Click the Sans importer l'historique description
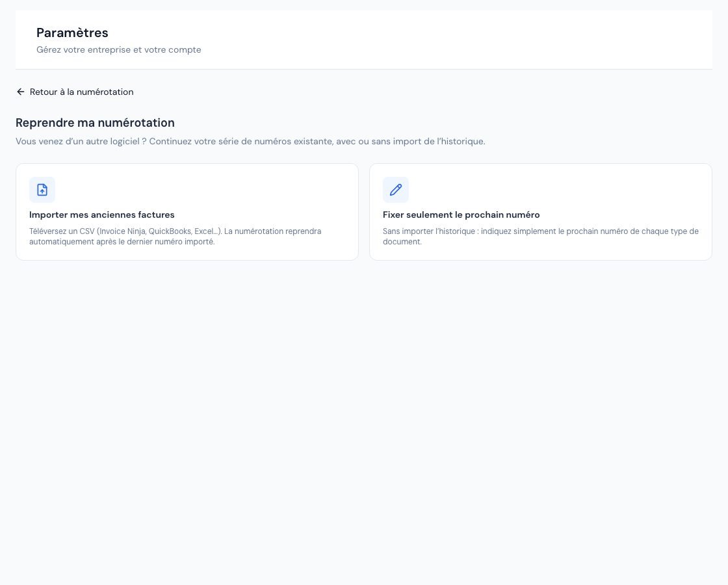 click(x=540, y=237)
